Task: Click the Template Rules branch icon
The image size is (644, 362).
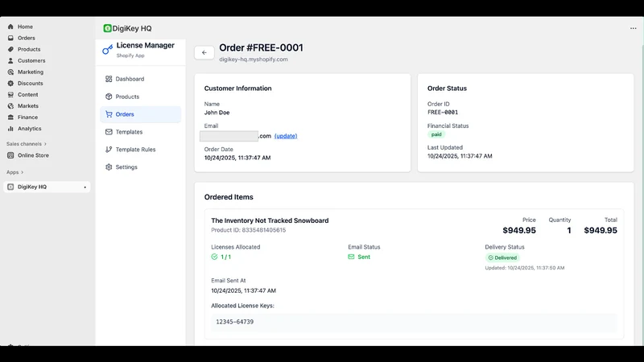Action: 109,150
